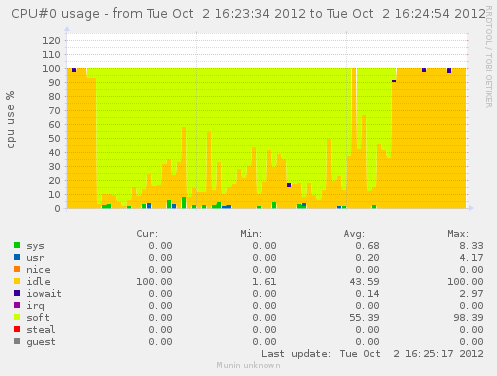Click the lime soft legend swatch
The image size is (497, 376).
click(17, 317)
